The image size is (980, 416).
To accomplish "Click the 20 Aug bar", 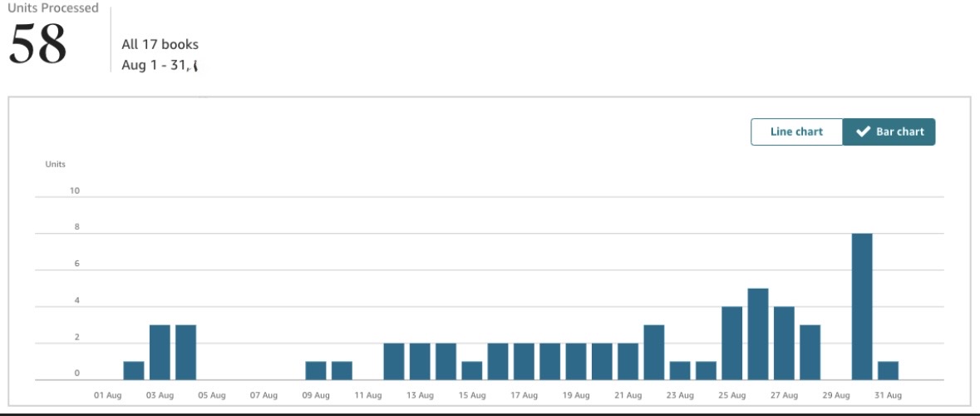I will 602,362.
